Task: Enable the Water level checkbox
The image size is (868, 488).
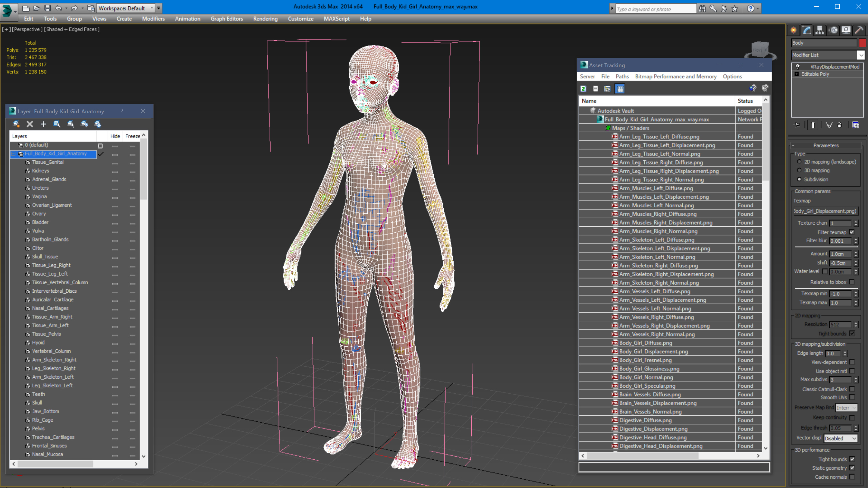Action: [x=825, y=271]
